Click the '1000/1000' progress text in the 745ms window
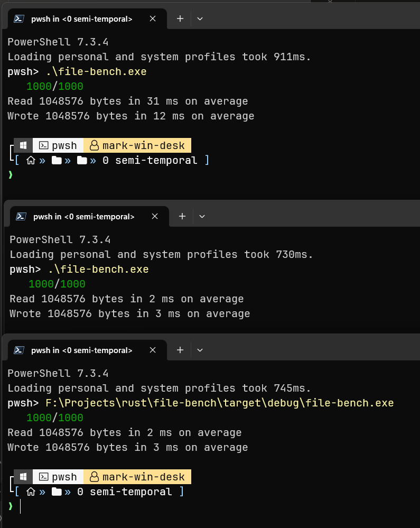 tap(55, 418)
